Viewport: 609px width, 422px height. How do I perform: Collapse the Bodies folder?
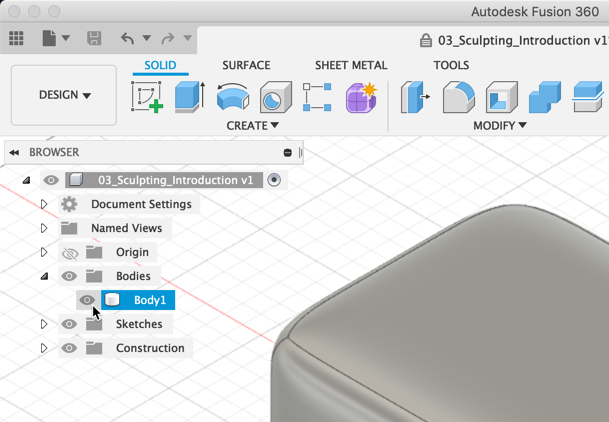pyautogui.click(x=44, y=276)
